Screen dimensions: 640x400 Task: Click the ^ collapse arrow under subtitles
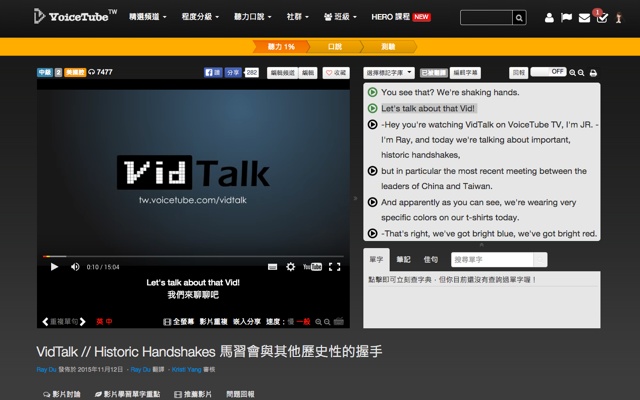pos(482,244)
